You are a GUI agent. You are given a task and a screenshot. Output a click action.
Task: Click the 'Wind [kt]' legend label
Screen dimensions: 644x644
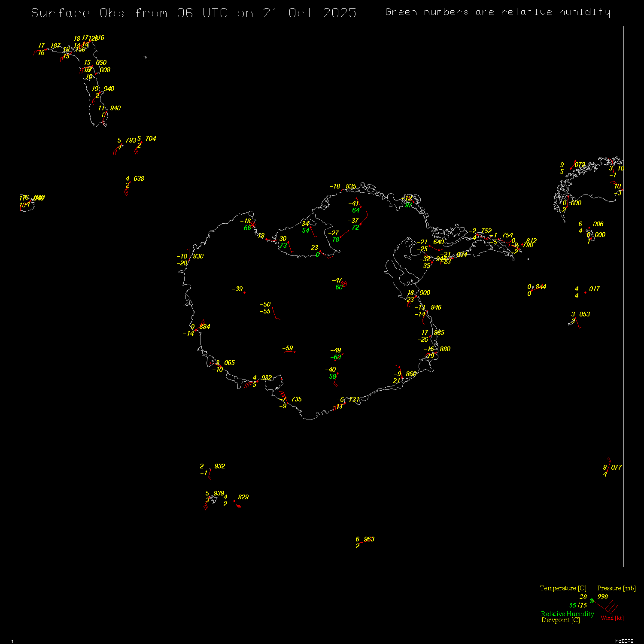pos(612,618)
